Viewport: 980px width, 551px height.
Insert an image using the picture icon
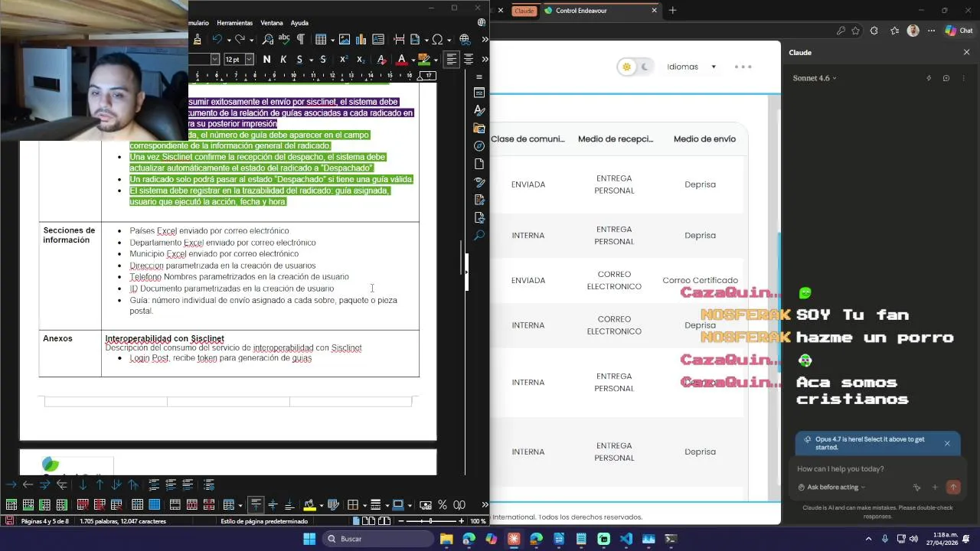[x=345, y=40]
